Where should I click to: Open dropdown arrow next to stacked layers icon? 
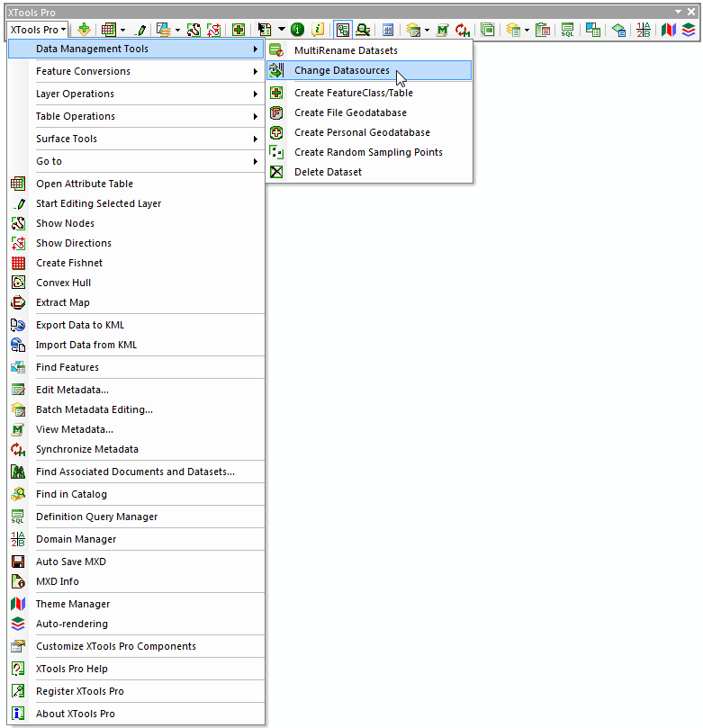click(x=177, y=31)
